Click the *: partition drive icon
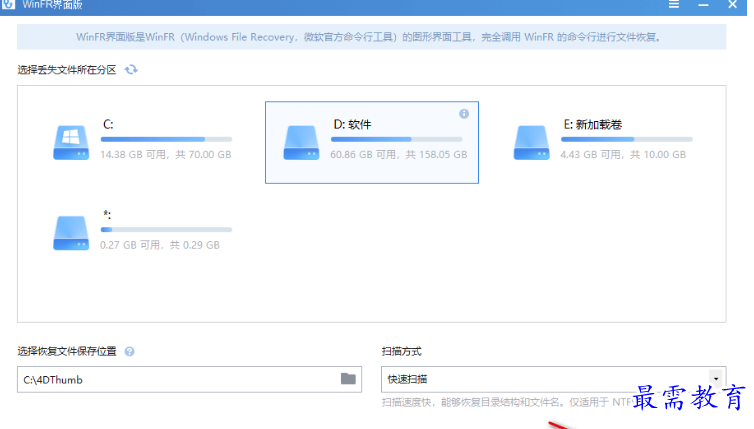Image resolution: width=754 pixels, height=429 pixels. (x=71, y=233)
